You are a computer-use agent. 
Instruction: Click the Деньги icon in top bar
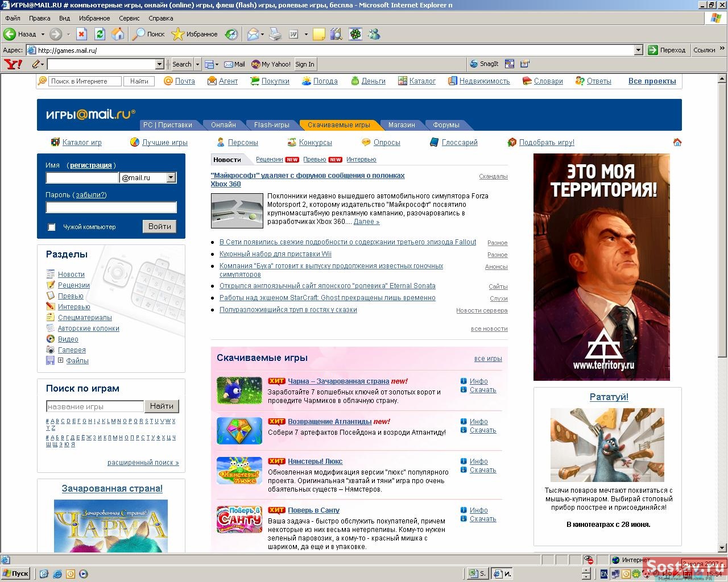click(355, 81)
